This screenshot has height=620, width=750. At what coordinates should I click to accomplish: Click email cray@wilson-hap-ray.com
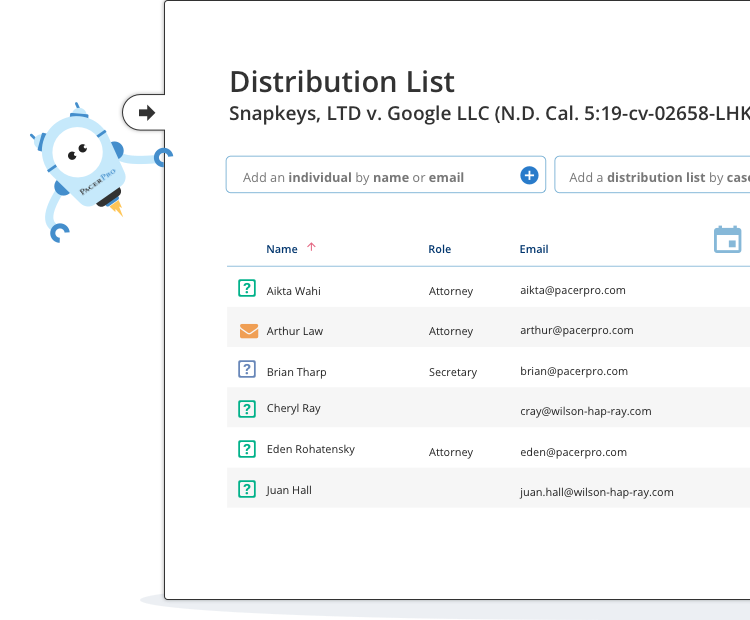[x=586, y=411]
